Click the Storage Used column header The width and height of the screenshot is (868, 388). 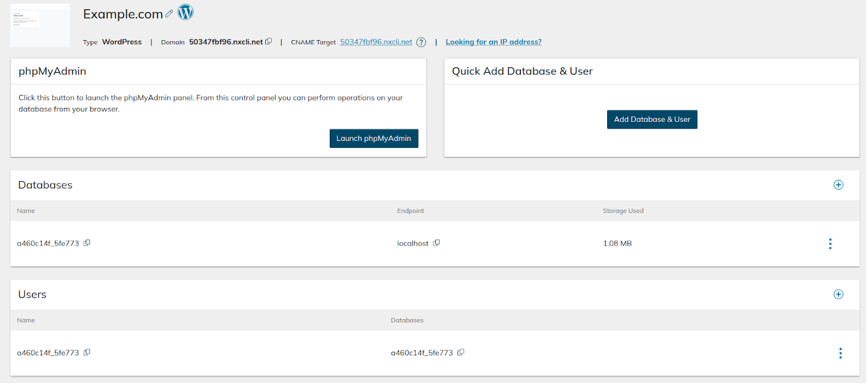(623, 211)
